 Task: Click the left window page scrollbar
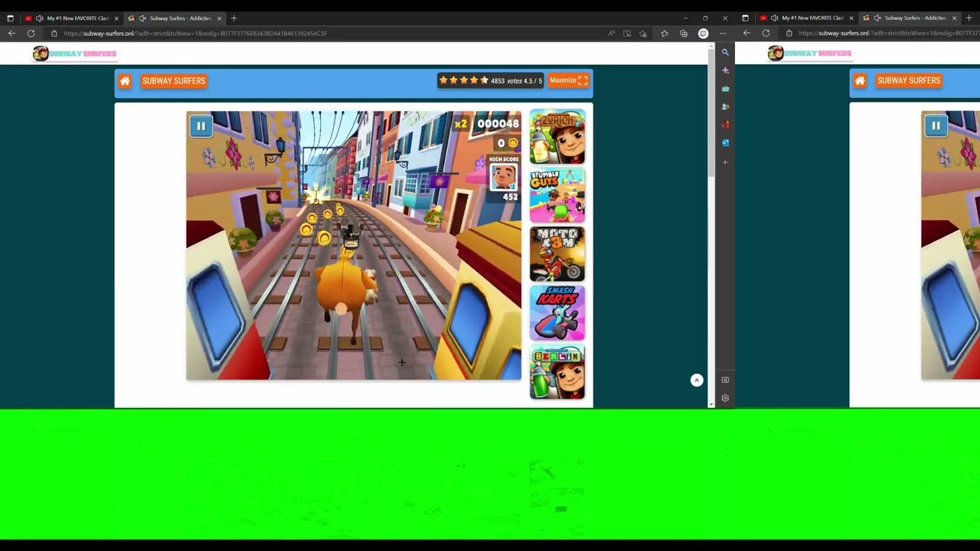(712, 226)
